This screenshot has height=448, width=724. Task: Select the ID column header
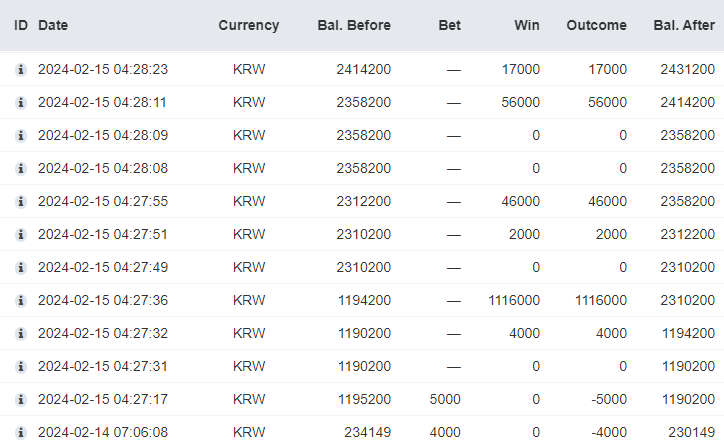coord(21,25)
